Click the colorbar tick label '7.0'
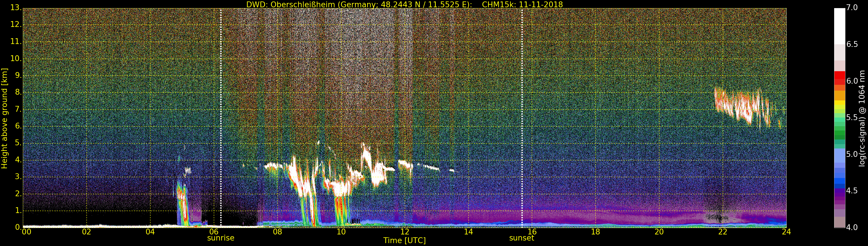Image resolution: width=868 pixels, height=246 pixels. coord(852,8)
